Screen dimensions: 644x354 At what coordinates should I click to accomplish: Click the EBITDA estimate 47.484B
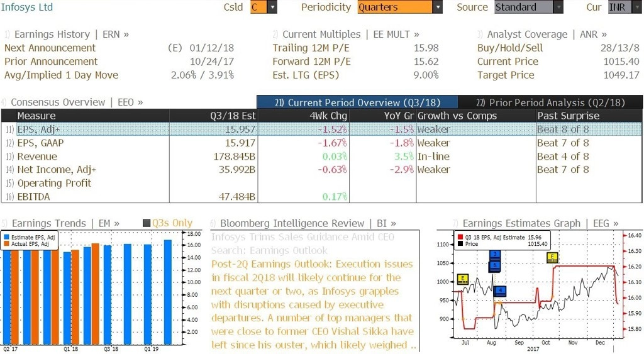(236, 197)
